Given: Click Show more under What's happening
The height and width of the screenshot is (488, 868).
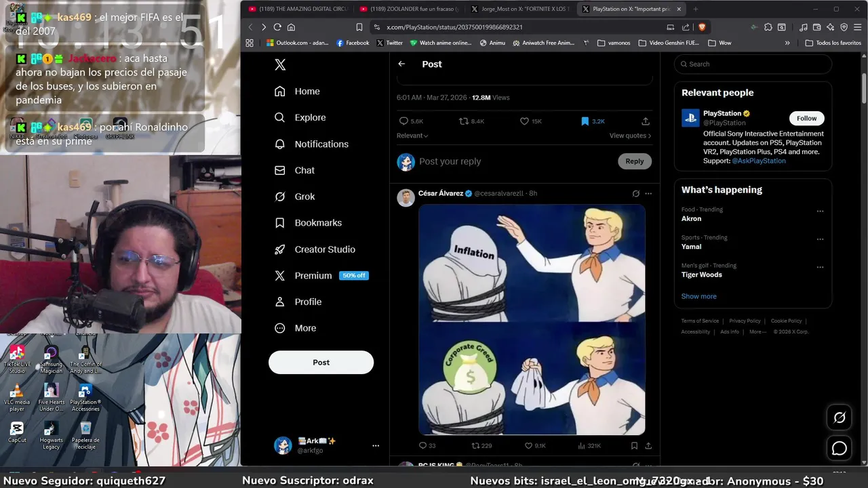Looking at the screenshot, I should click(x=698, y=296).
